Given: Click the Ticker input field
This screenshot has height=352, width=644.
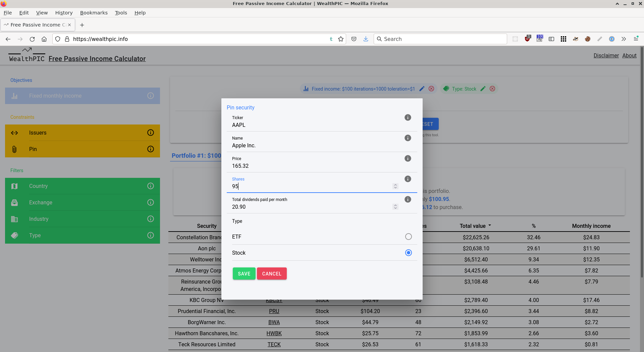Looking at the screenshot, I should tap(315, 125).
